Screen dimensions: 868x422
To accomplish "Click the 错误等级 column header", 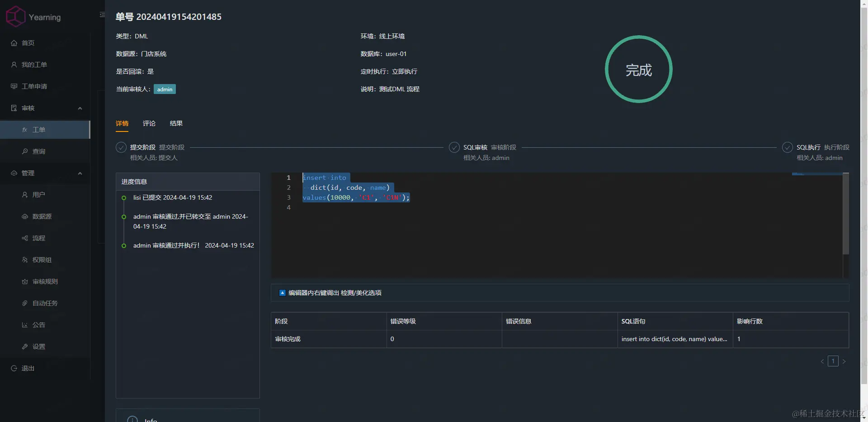I will point(444,321).
